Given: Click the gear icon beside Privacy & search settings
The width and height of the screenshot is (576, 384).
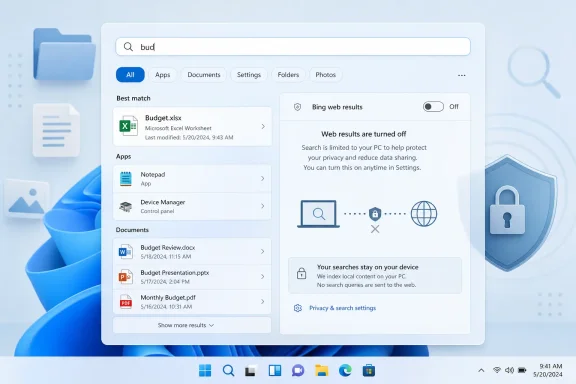Looking at the screenshot, I should [298, 308].
